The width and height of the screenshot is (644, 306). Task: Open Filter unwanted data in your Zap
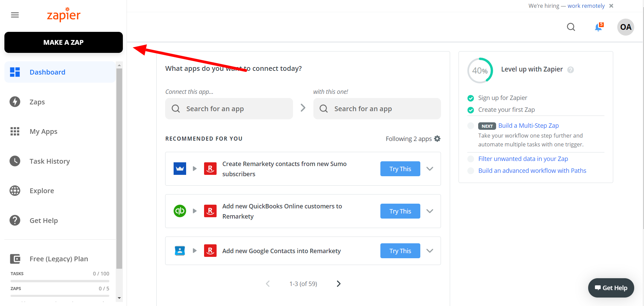tap(523, 159)
